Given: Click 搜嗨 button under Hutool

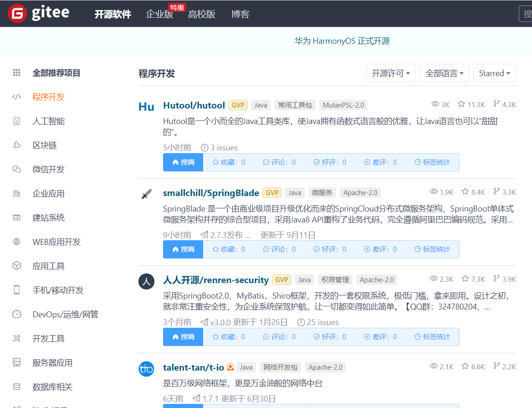Looking at the screenshot, I should (x=183, y=162).
